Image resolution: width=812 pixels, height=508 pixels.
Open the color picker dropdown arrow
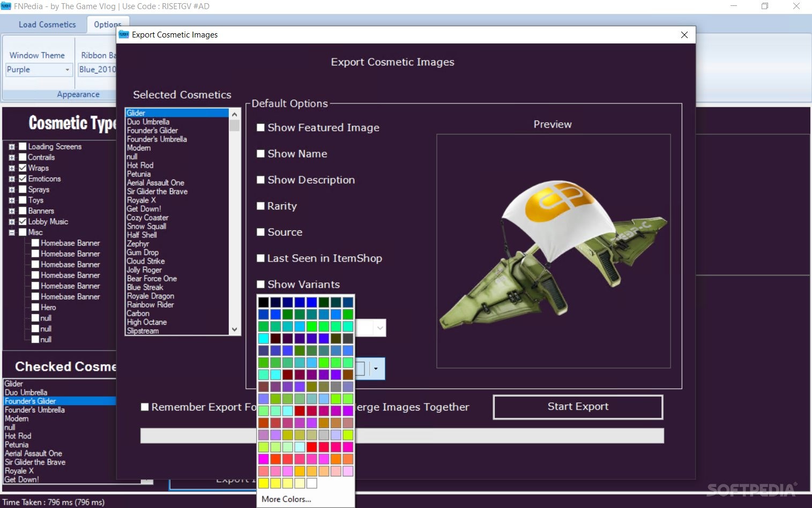point(376,369)
